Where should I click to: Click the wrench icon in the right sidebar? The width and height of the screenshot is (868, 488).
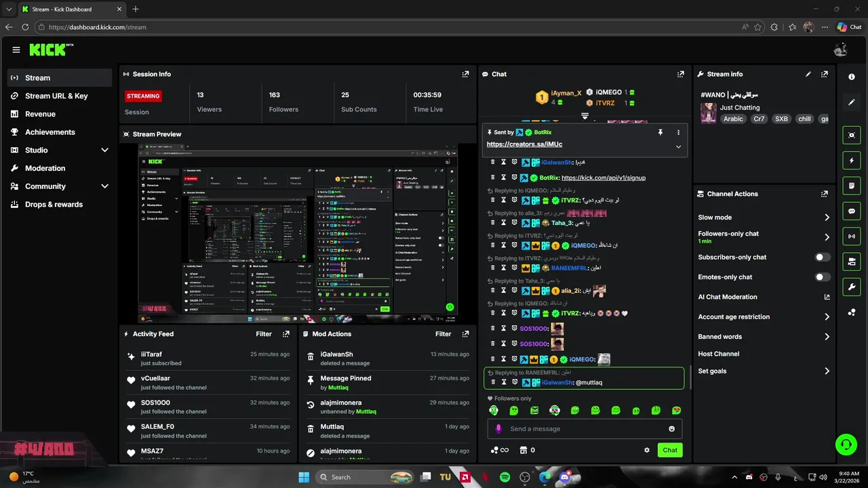pyautogui.click(x=852, y=287)
